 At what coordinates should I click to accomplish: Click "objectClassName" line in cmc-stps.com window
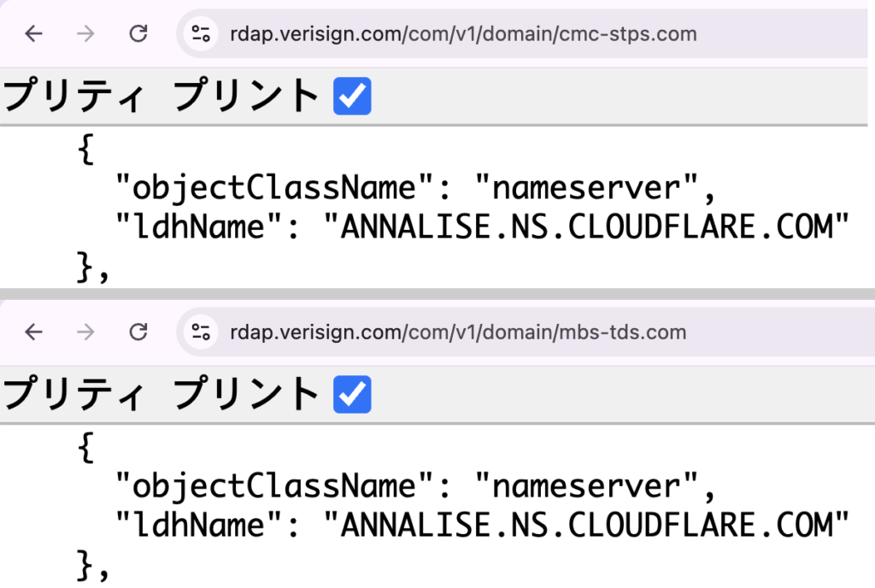point(415,188)
